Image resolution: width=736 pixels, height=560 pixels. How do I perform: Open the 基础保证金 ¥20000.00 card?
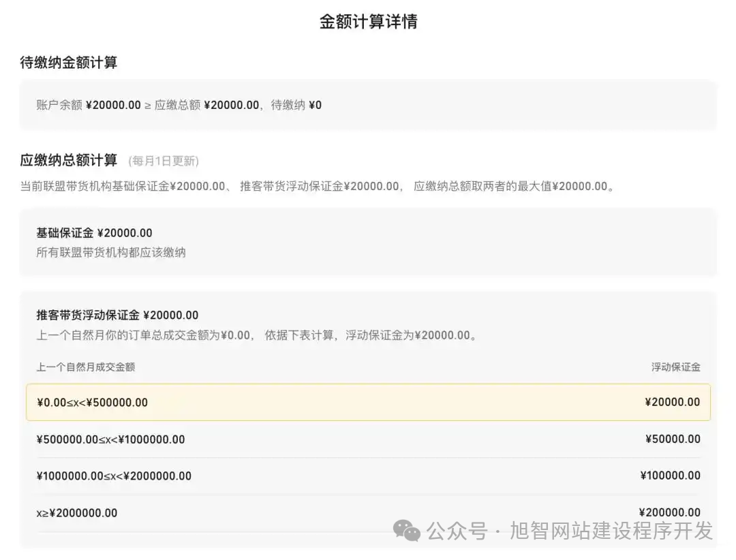coord(368,242)
